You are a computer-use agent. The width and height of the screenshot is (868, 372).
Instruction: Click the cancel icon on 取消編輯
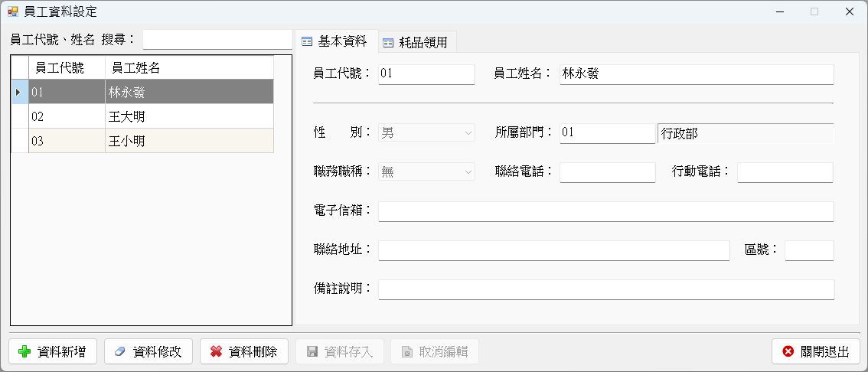[x=407, y=352]
